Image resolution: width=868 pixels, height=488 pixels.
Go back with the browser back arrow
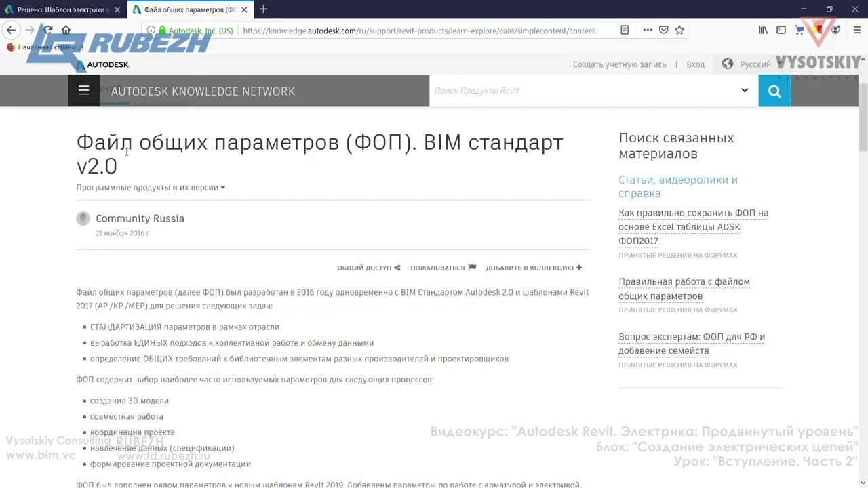[x=11, y=30]
